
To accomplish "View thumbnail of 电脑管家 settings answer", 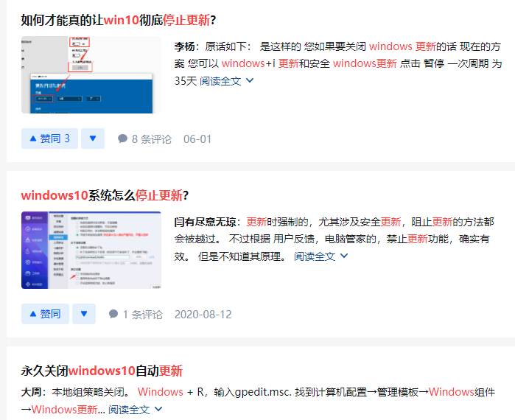I will pyautogui.click(x=91, y=251).
